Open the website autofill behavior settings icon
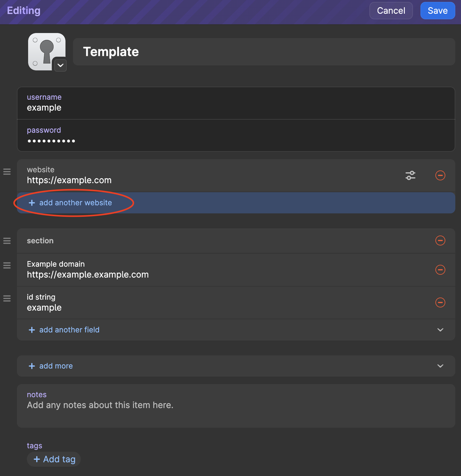461x476 pixels. 411,175
